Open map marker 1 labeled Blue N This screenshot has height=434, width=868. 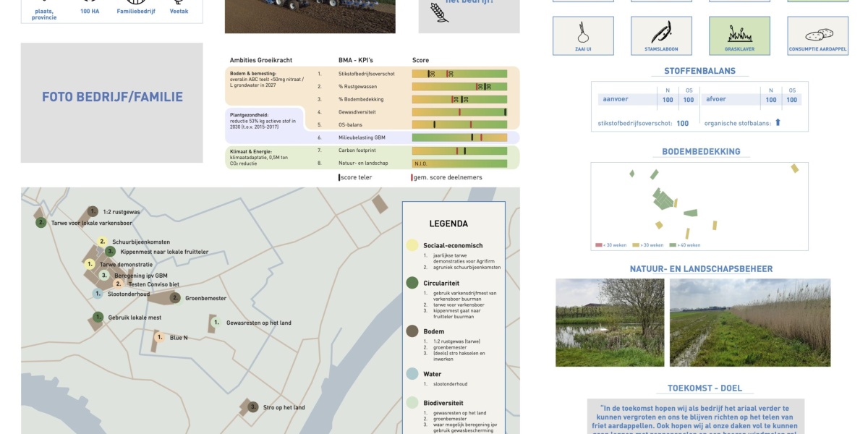[x=158, y=336]
